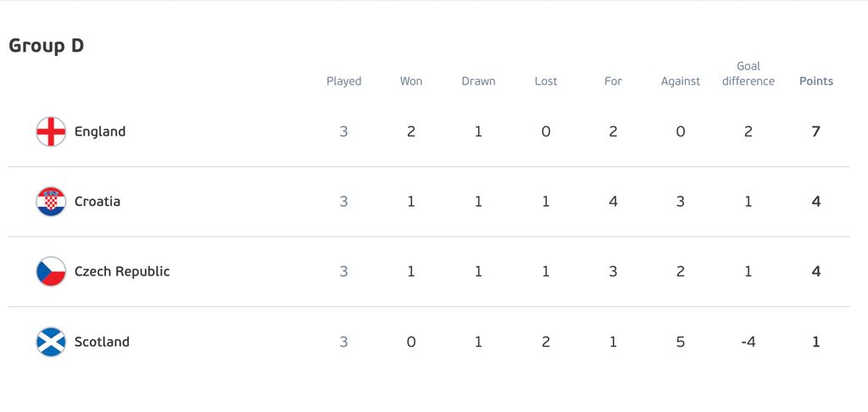Click Scotland's goal difference of -4

click(x=748, y=342)
